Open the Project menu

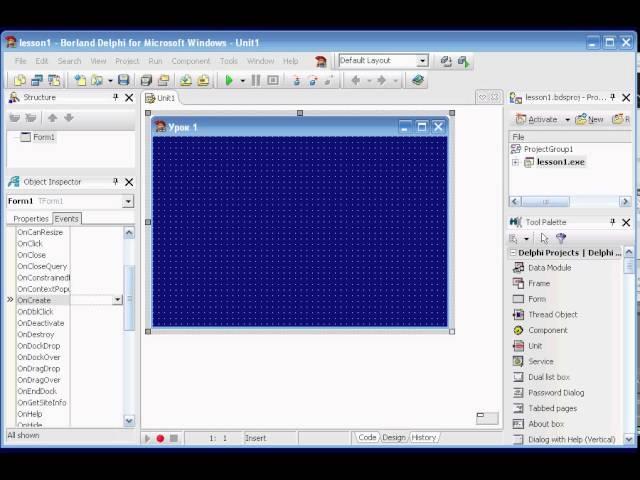tap(127, 61)
